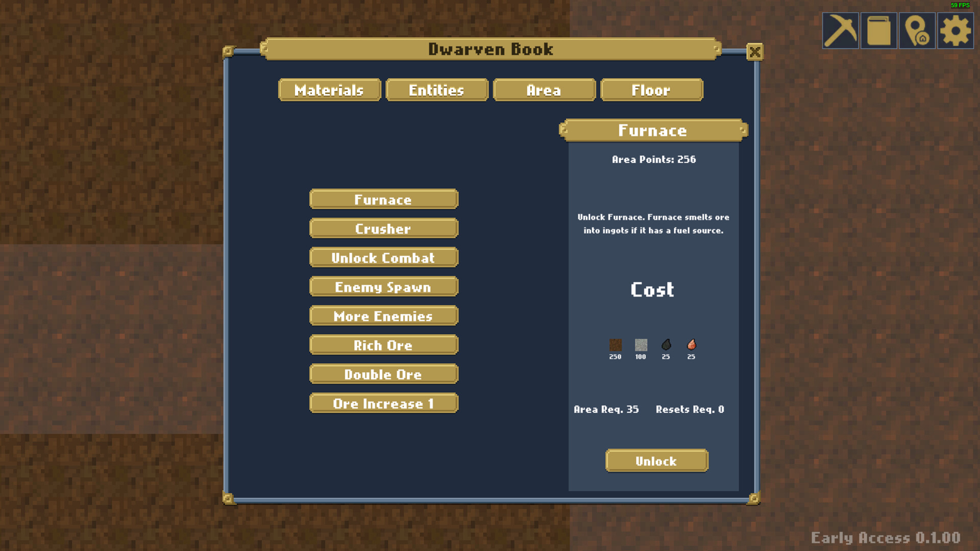Click the inventory/notes page icon
The image size is (980, 551).
pos(880,30)
